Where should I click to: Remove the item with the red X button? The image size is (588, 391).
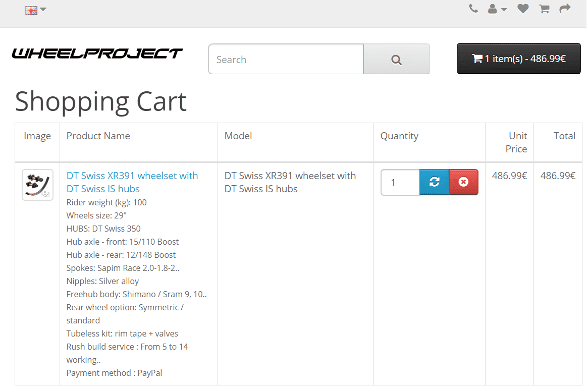463,182
